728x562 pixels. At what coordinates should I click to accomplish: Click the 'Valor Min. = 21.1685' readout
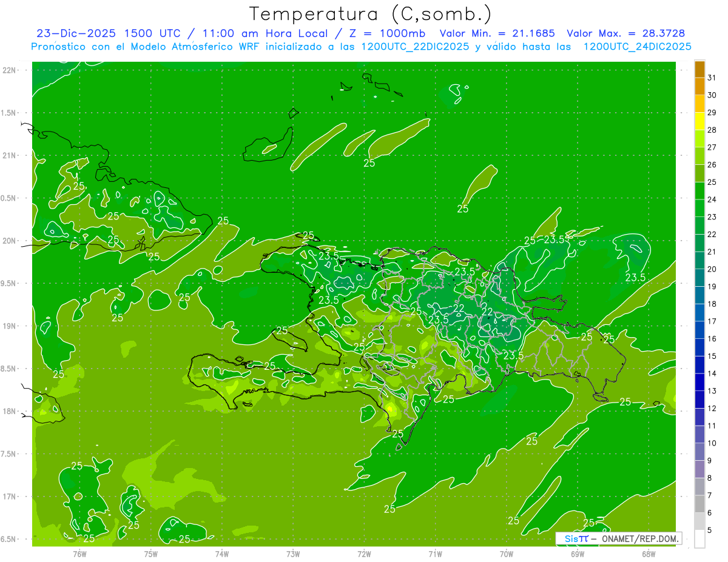497,33
